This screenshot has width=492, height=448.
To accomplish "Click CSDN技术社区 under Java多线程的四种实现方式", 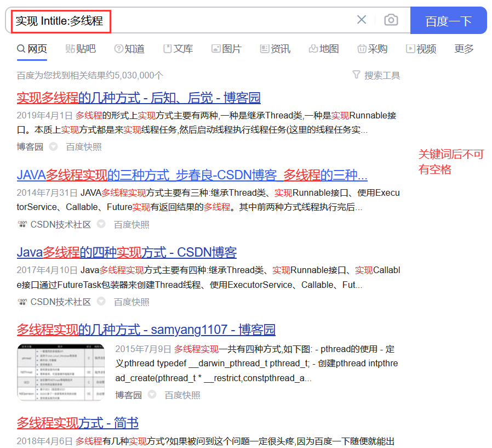I will [x=61, y=302].
